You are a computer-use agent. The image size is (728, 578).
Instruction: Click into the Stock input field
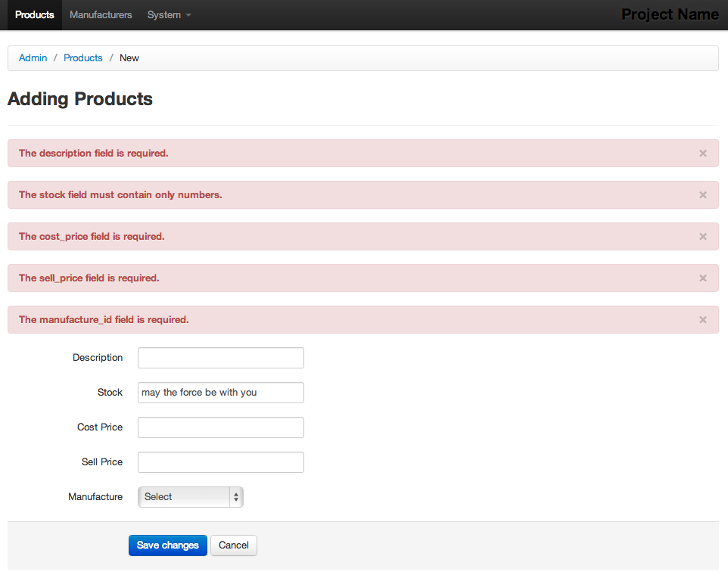pyautogui.click(x=221, y=393)
